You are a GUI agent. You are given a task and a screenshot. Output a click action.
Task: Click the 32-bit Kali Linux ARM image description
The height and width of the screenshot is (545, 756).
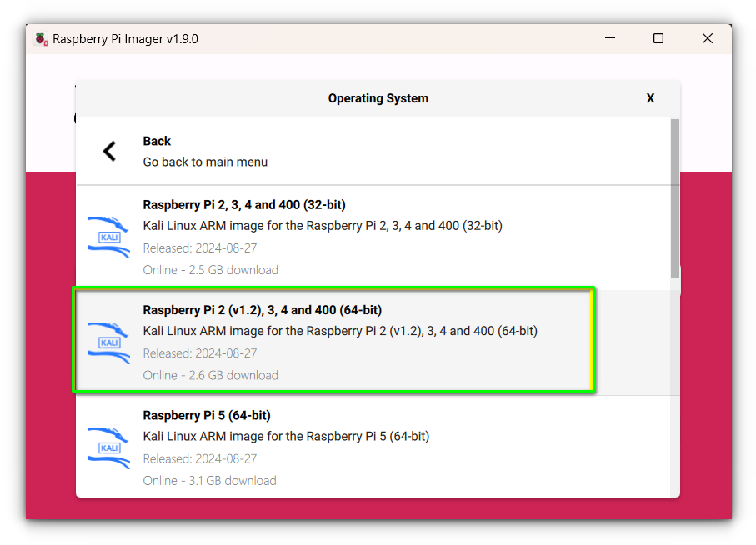(323, 225)
